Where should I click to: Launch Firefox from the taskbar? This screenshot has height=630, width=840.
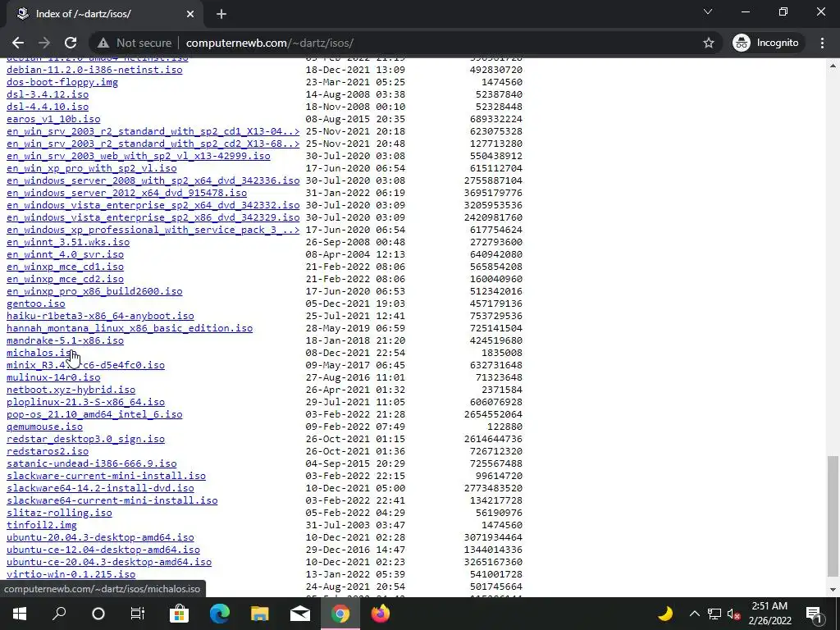(x=381, y=614)
